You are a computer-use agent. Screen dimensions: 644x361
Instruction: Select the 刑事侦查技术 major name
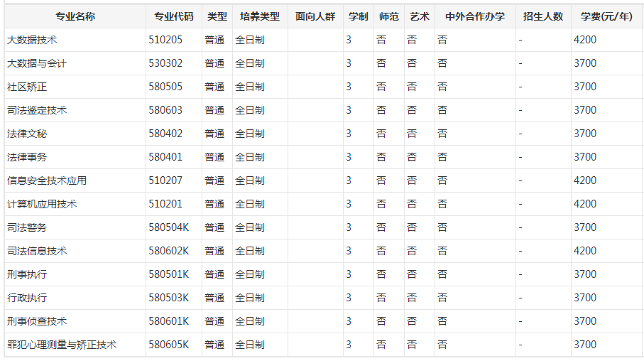point(37,321)
